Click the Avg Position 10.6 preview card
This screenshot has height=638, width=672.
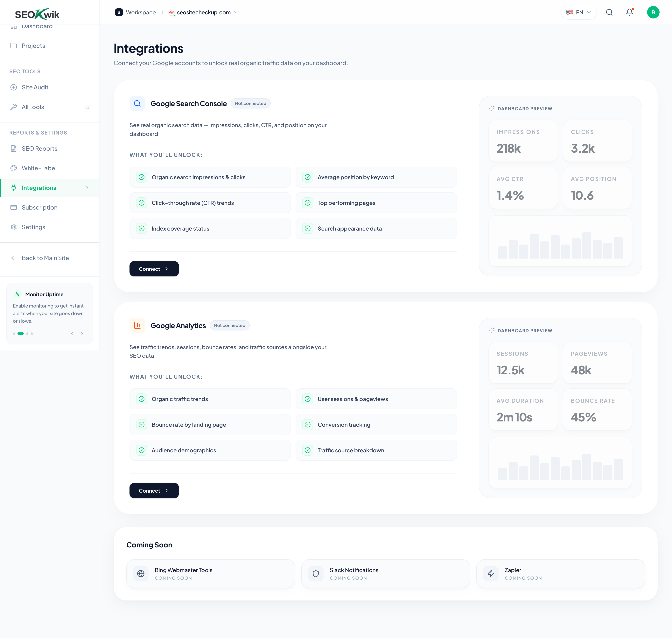[x=597, y=188]
